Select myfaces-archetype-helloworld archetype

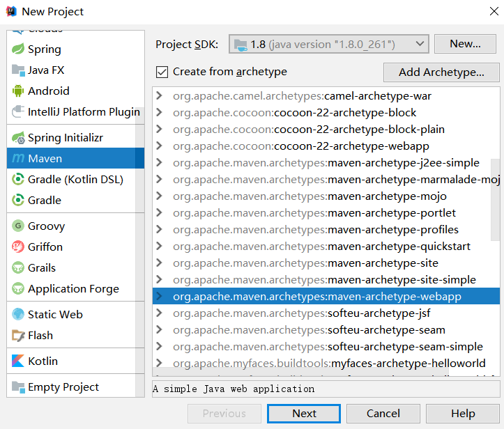click(326, 363)
